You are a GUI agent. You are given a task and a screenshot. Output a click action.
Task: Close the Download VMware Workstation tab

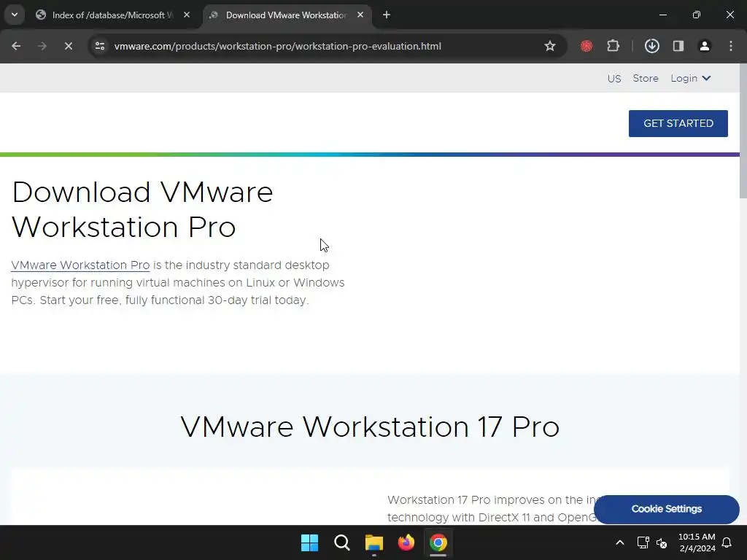[x=360, y=15]
